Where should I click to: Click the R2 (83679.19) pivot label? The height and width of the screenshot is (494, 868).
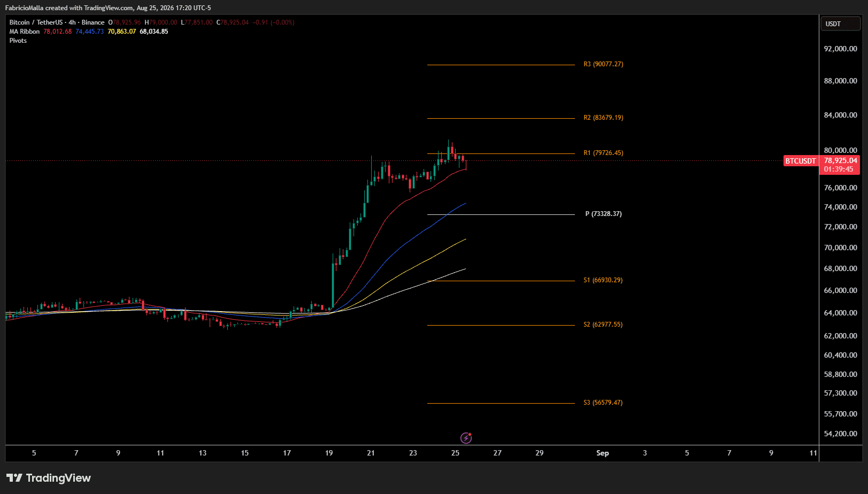pos(603,118)
